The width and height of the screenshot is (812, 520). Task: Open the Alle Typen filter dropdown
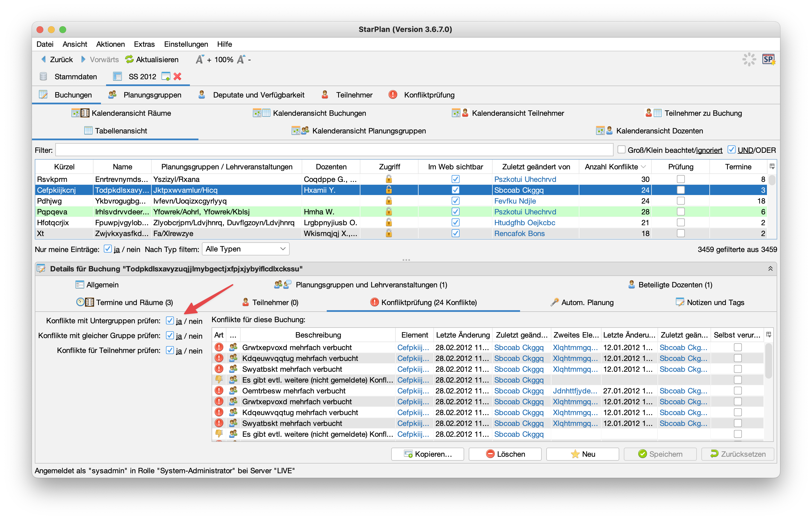pyautogui.click(x=245, y=249)
